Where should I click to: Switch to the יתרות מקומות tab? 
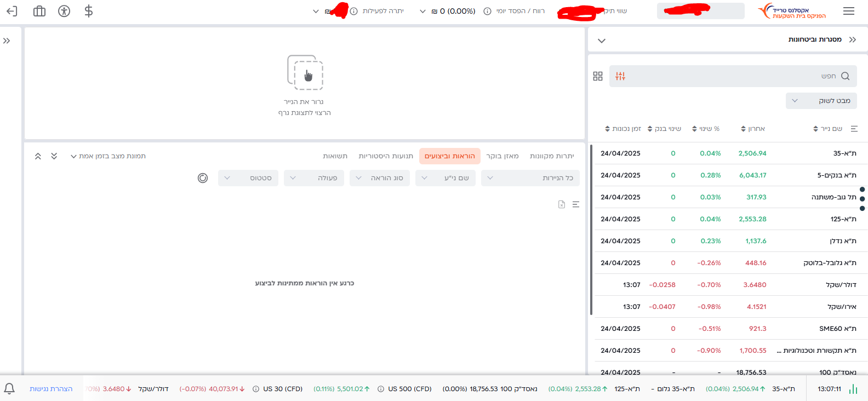[x=552, y=156]
